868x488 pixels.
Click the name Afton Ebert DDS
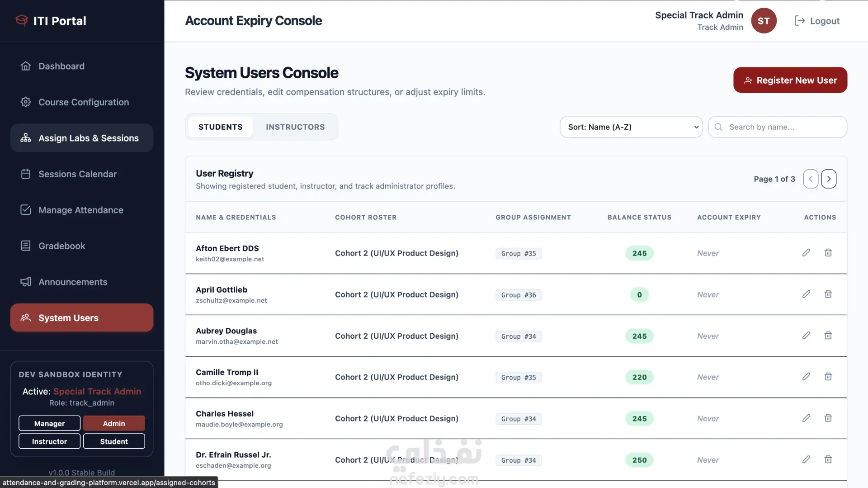tap(227, 248)
